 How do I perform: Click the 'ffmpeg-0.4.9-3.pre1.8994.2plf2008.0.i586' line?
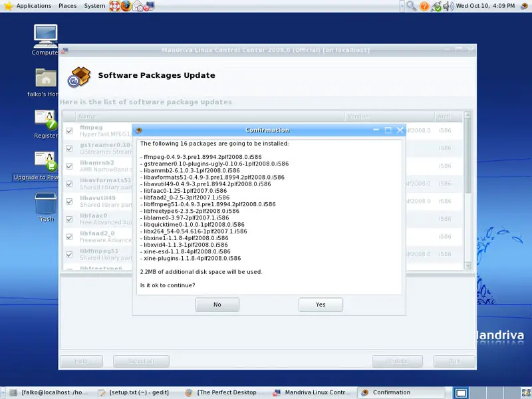pos(201,157)
